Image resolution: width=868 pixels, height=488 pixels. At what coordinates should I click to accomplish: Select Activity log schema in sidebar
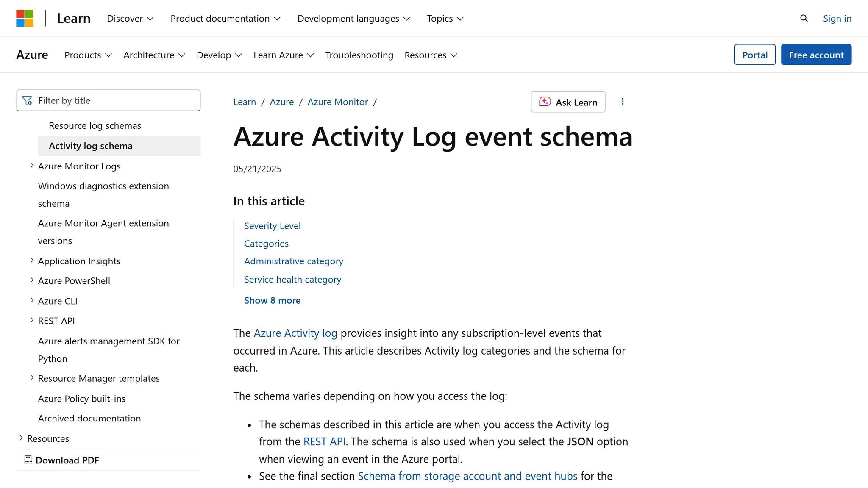coord(119,146)
